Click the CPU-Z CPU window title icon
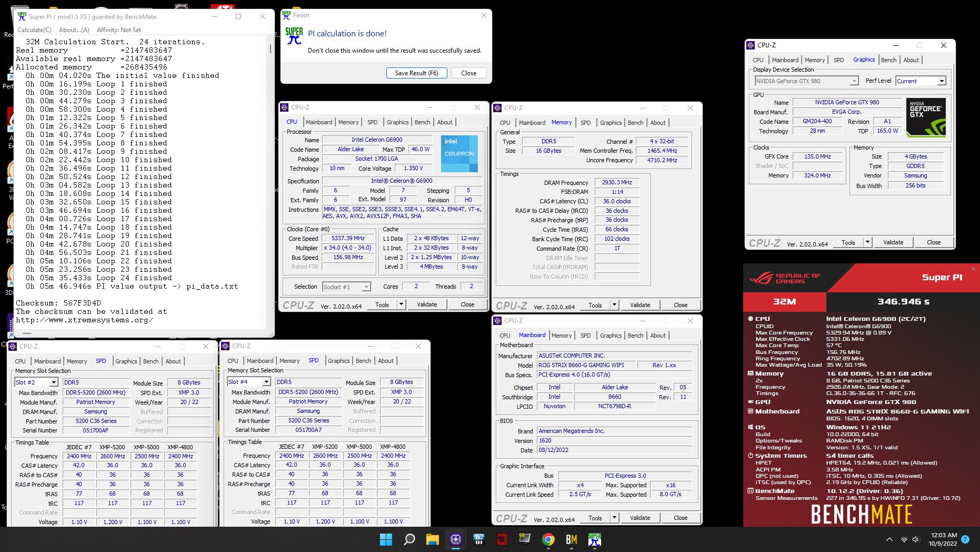The height and width of the screenshot is (552, 980). click(285, 107)
